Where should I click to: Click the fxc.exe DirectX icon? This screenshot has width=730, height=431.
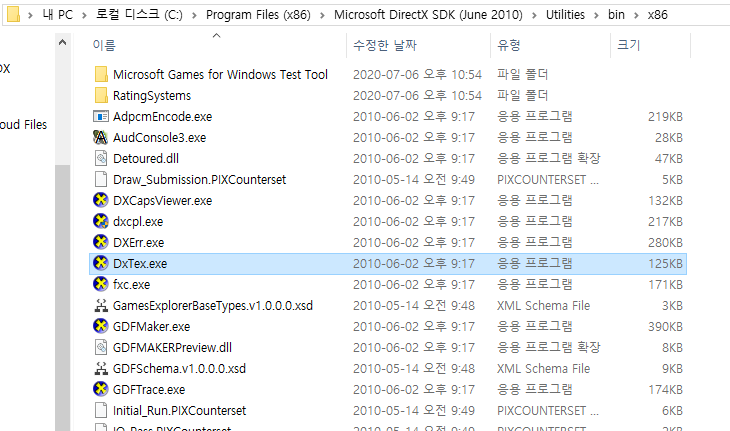[x=101, y=284]
